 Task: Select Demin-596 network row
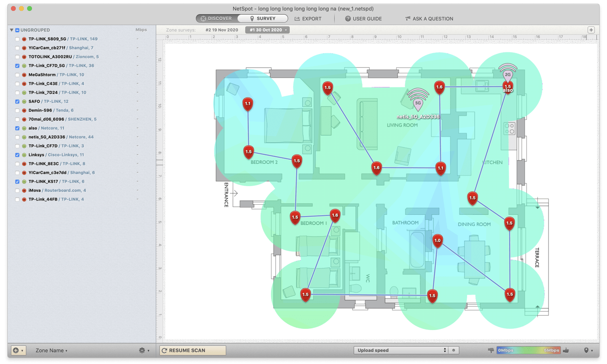[x=82, y=110]
